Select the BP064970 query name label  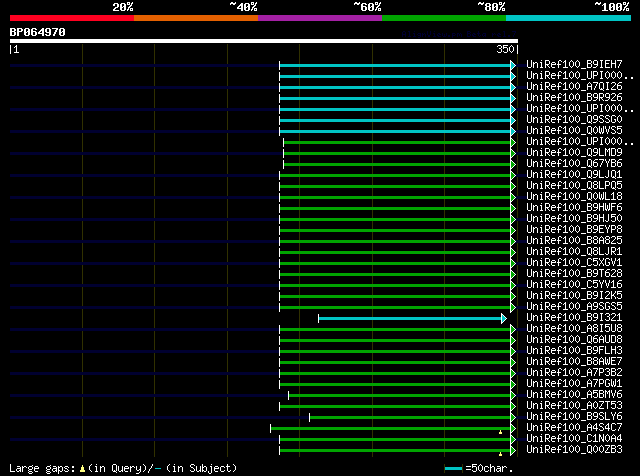click(38, 32)
